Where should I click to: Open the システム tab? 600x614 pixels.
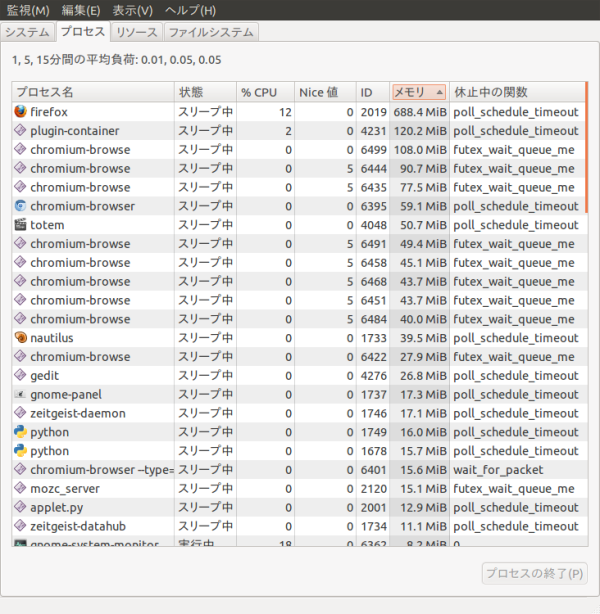pos(25,32)
